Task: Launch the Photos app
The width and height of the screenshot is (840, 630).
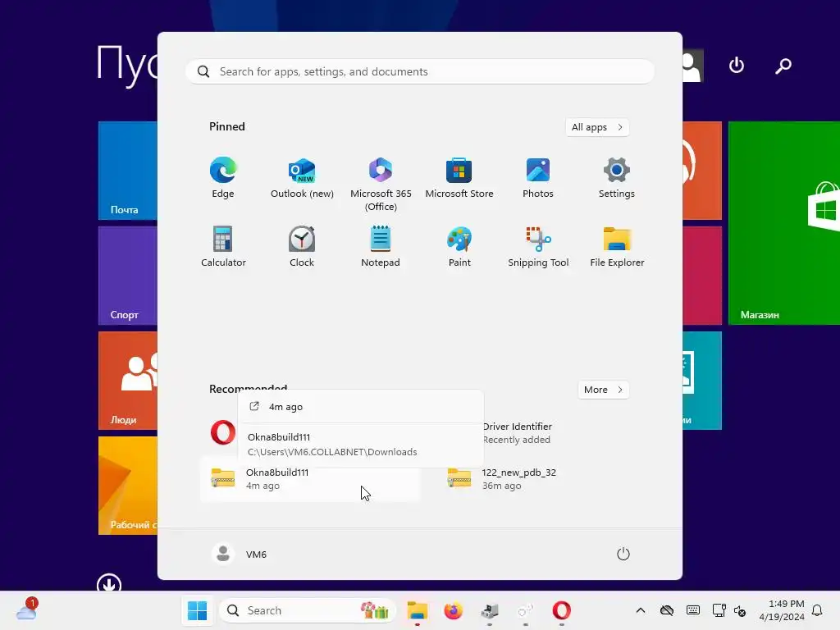Action: click(538, 179)
